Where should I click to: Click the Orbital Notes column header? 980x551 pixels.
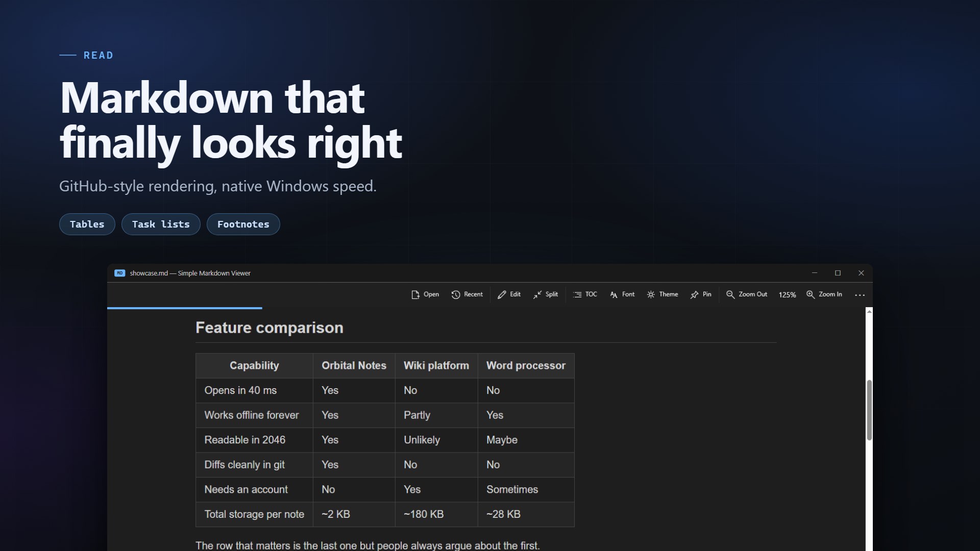tap(354, 365)
